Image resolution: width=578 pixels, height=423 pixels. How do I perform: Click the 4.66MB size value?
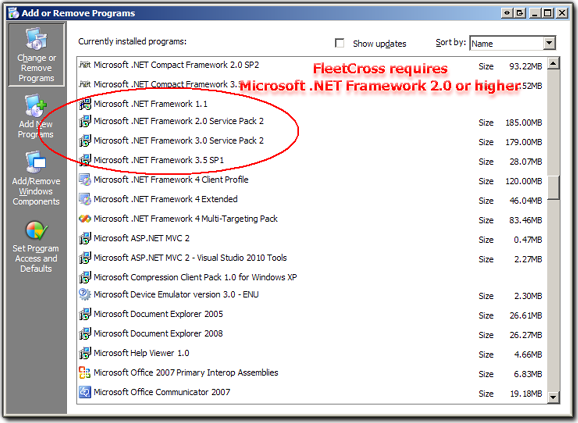[x=528, y=355]
